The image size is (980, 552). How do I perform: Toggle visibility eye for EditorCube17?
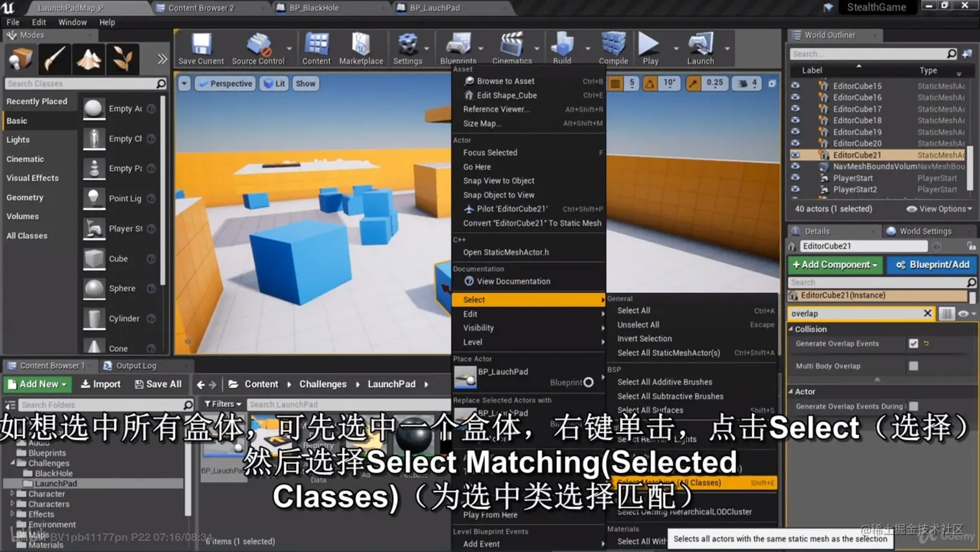coord(795,109)
